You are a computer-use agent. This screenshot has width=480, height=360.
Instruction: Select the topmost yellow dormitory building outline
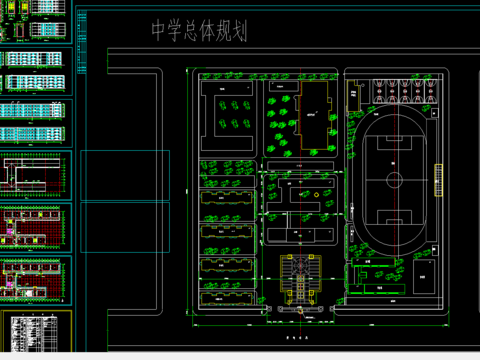point(227,198)
